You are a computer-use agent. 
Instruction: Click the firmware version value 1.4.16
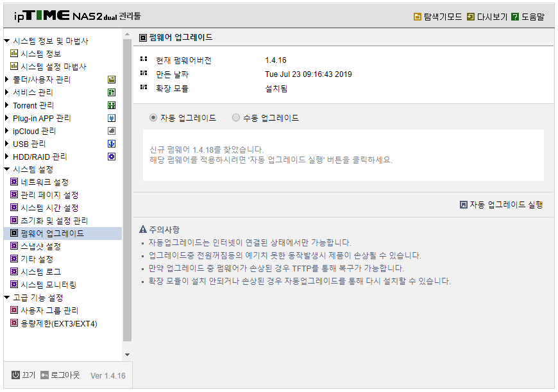[x=276, y=60]
